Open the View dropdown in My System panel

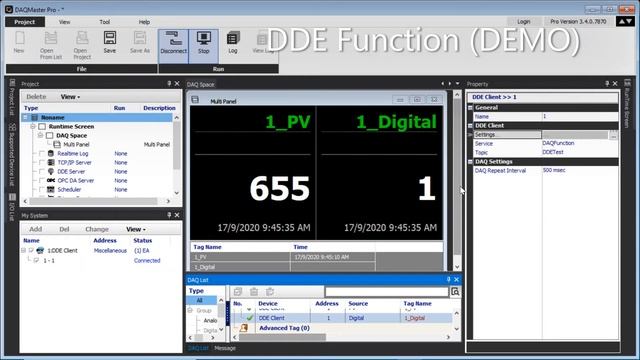(x=136, y=229)
